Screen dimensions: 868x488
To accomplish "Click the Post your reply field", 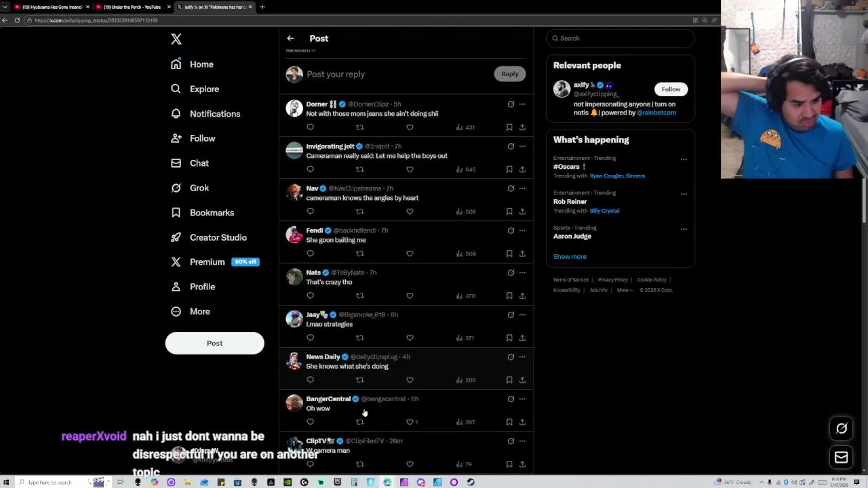I will (397, 75).
